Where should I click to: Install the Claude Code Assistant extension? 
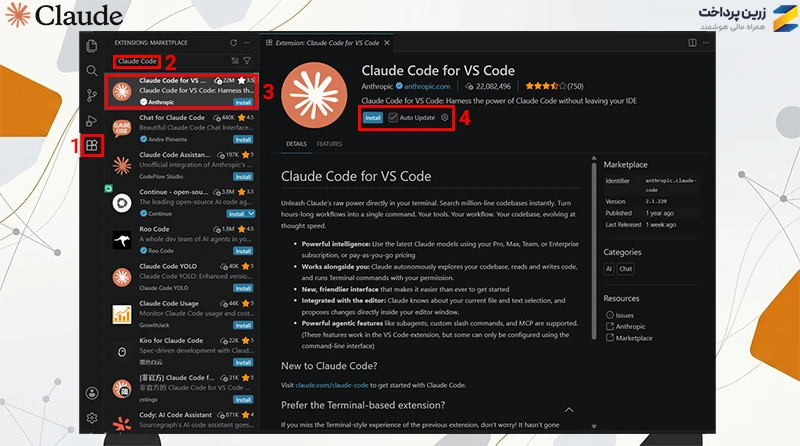coord(243,177)
